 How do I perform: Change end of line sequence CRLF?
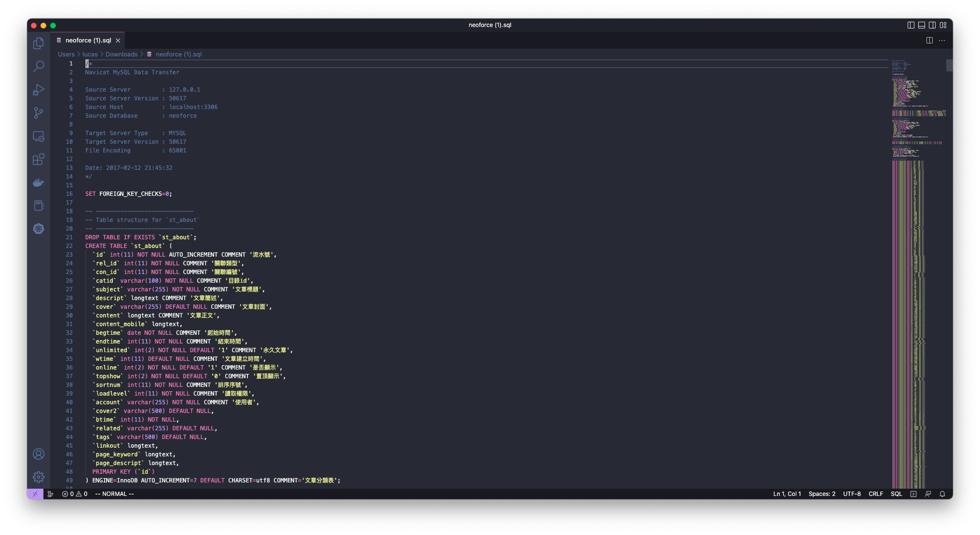pos(875,494)
